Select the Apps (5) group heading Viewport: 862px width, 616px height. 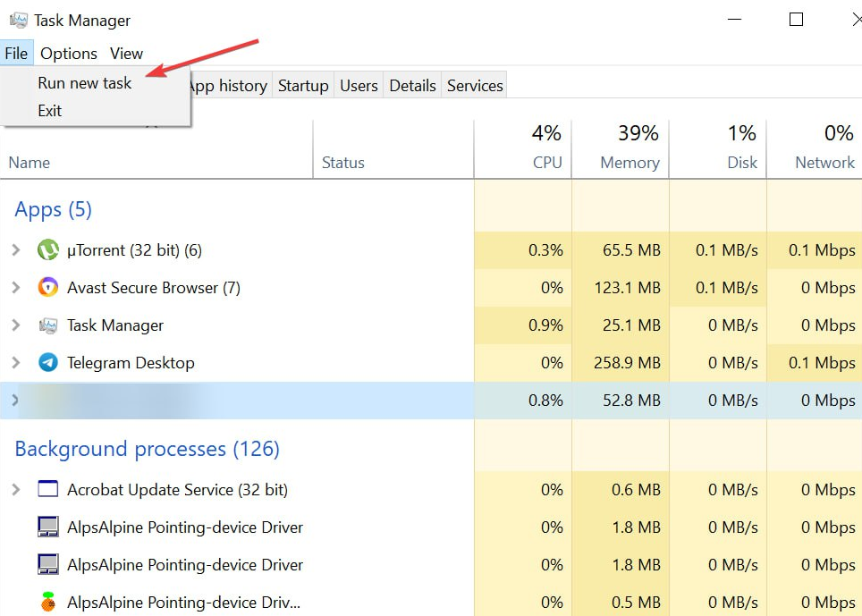tap(53, 209)
